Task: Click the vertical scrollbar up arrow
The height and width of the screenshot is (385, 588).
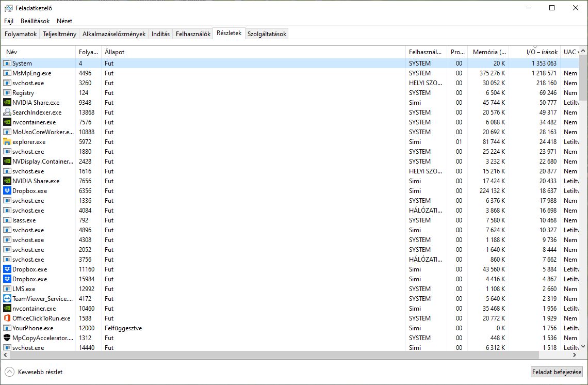Action: pos(583,51)
